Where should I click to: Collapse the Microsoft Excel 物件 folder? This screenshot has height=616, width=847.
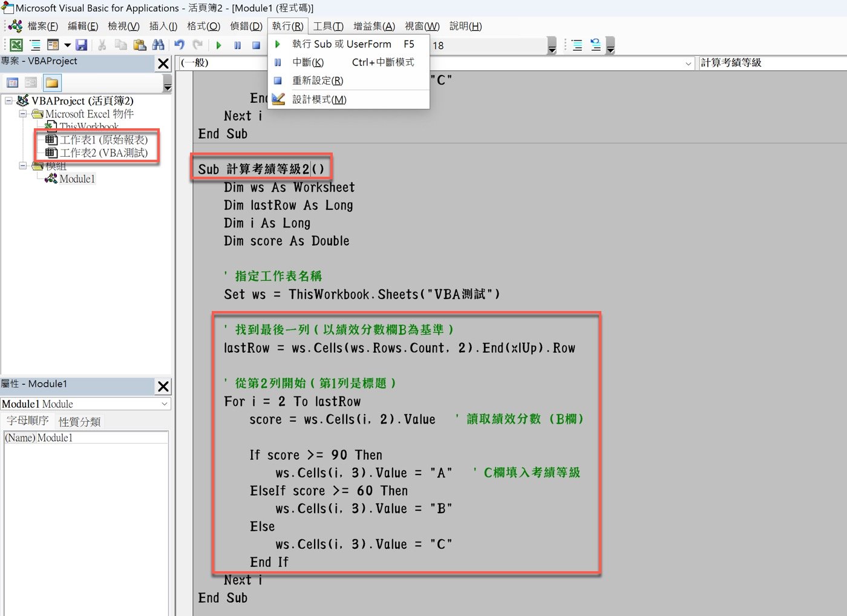click(x=23, y=114)
